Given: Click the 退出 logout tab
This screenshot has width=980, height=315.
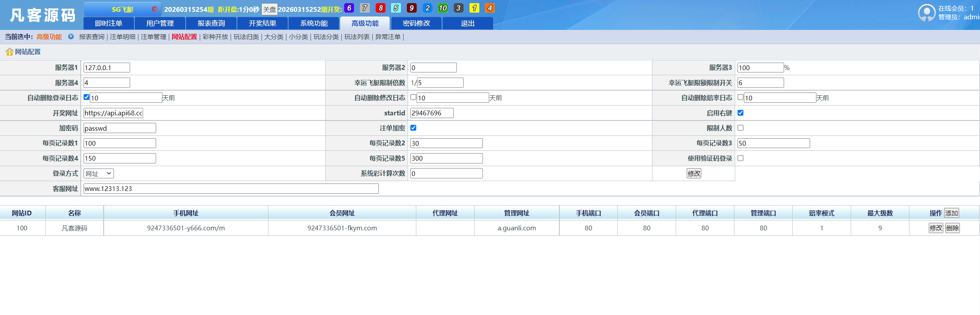Looking at the screenshot, I should click(468, 23).
